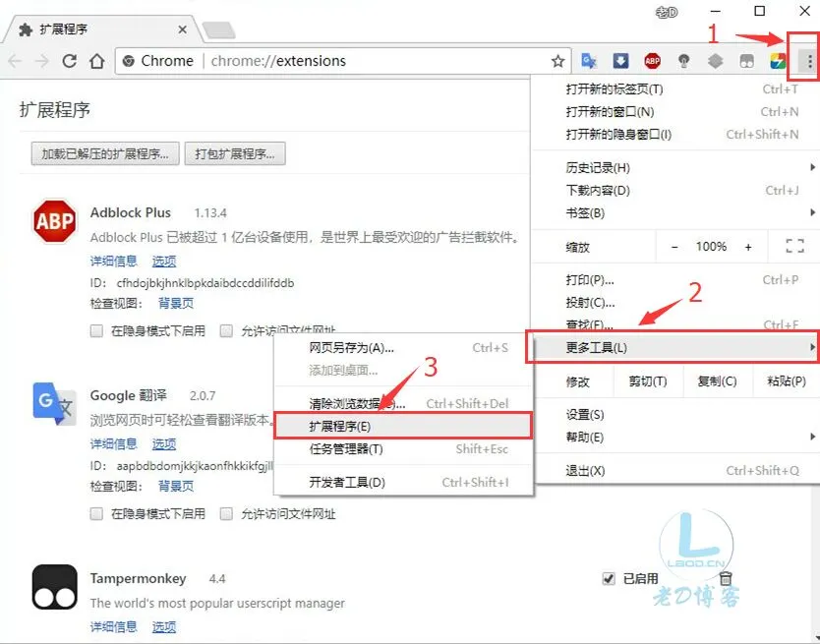
Task: Open Google 翻译 详细信息 link
Action: click(113, 443)
